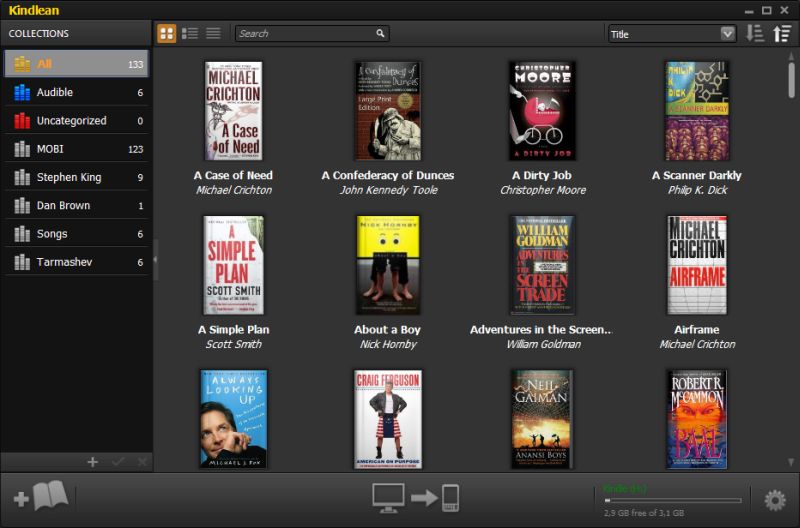Click the search magnifier icon

pyautogui.click(x=380, y=33)
